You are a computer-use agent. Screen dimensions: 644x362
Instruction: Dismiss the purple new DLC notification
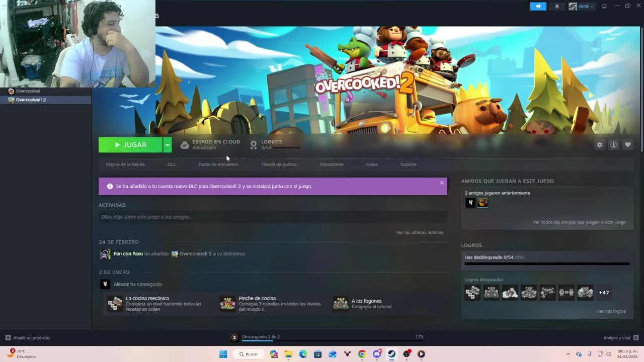(x=442, y=183)
